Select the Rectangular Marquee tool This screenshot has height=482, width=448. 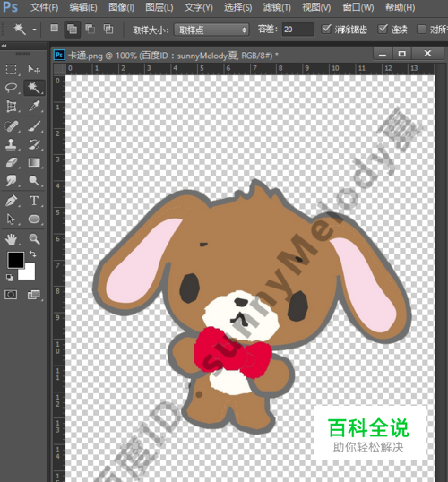pyautogui.click(x=12, y=70)
